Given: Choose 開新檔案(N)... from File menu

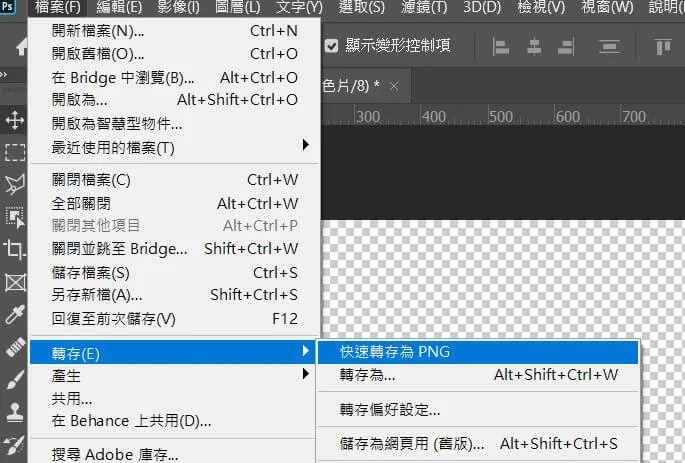Looking at the screenshot, I should (x=175, y=31).
